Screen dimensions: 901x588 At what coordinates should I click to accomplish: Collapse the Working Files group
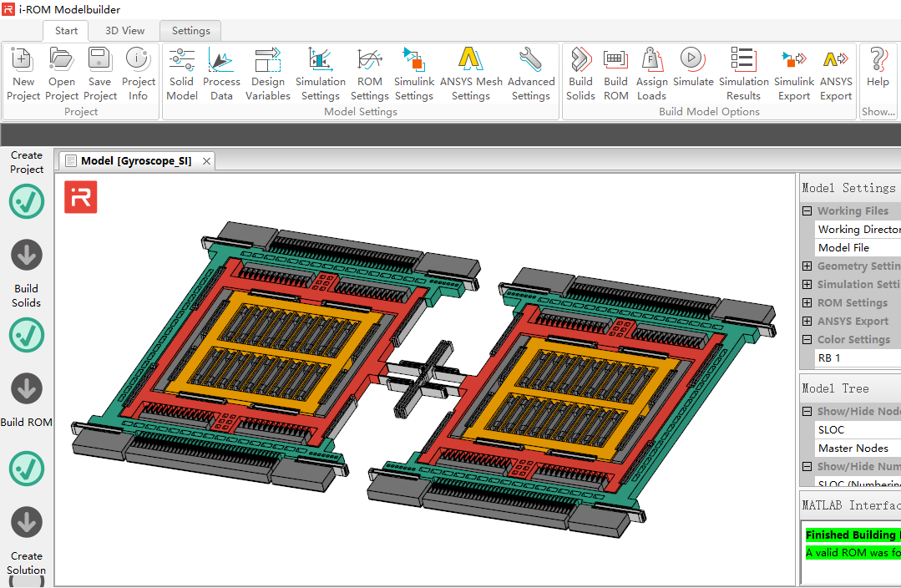[x=807, y=211]
